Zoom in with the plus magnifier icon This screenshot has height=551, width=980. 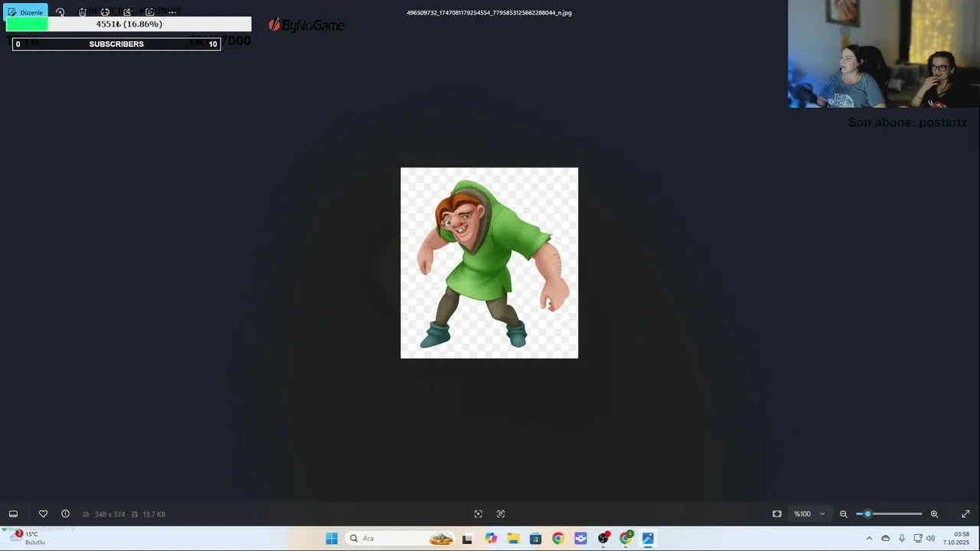click(934, 514)
